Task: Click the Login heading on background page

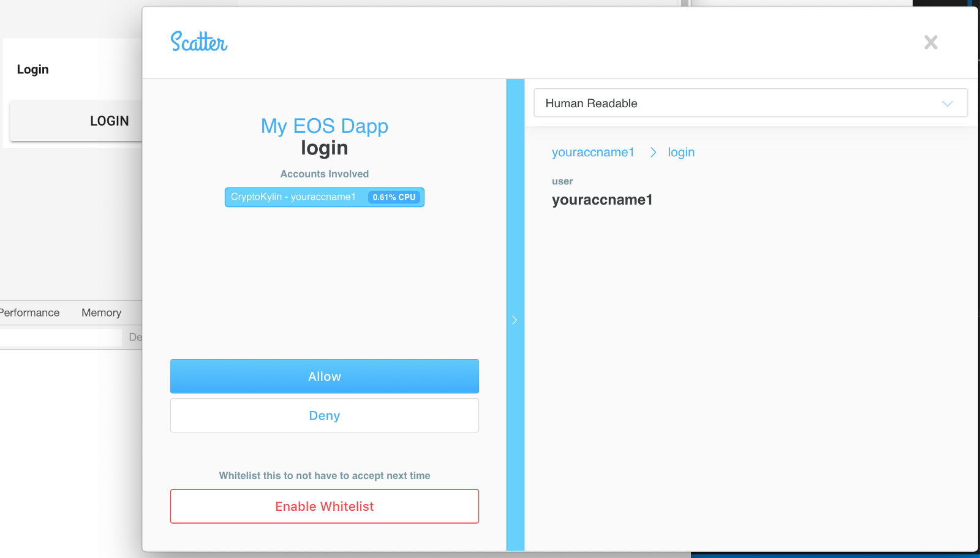Action: pyautogui.click(x=32, y=69)
